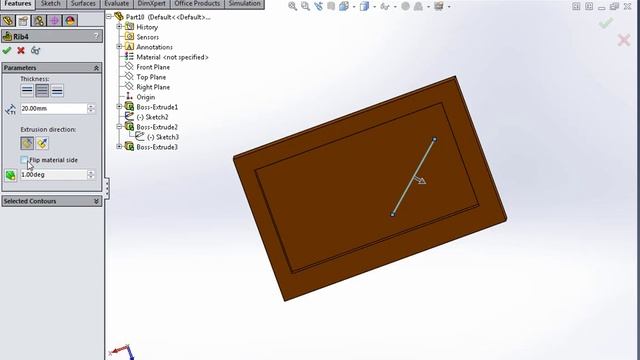The width and height of the screenshot is (640, 360).
Task: Cancel Rib4 with the red X
Action: pyautogui.click(x=21, y=51)
